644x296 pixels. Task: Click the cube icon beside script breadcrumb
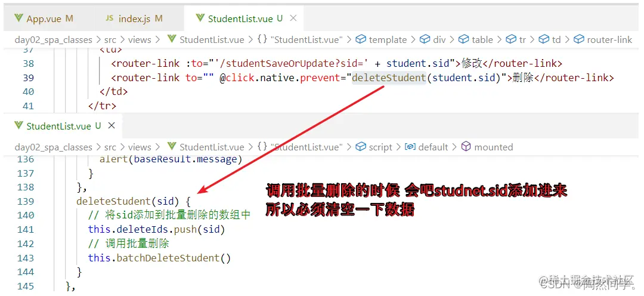click(x=361, y=147)
